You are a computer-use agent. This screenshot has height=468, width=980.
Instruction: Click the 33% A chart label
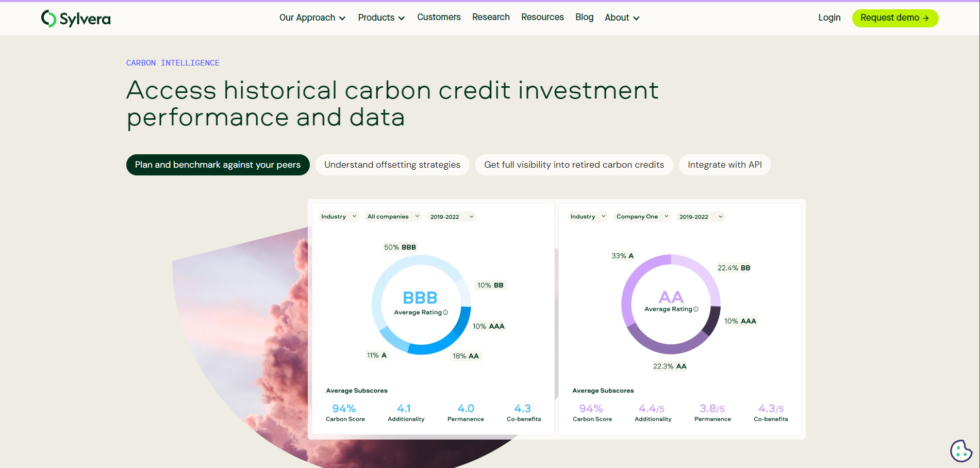622,256
